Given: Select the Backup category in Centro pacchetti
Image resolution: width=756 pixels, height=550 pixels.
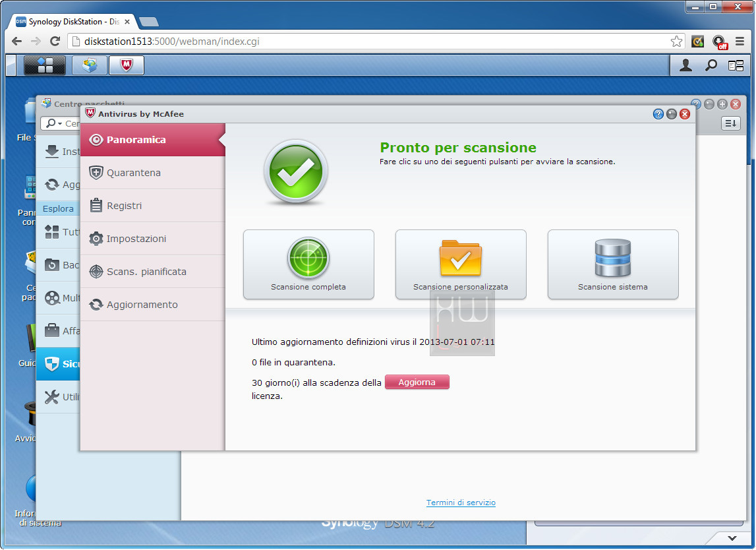Looking at the screenshot, I should click(x=59, y=265).
